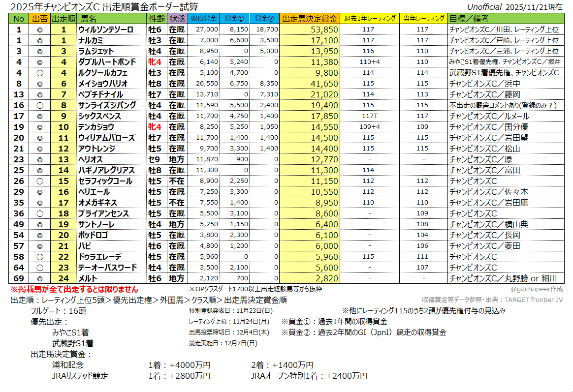This screenshot has height=392, width=573.
Task: Select the ◎ mark in メルト row
Action: pyautogui.click(x=39, y=278)
